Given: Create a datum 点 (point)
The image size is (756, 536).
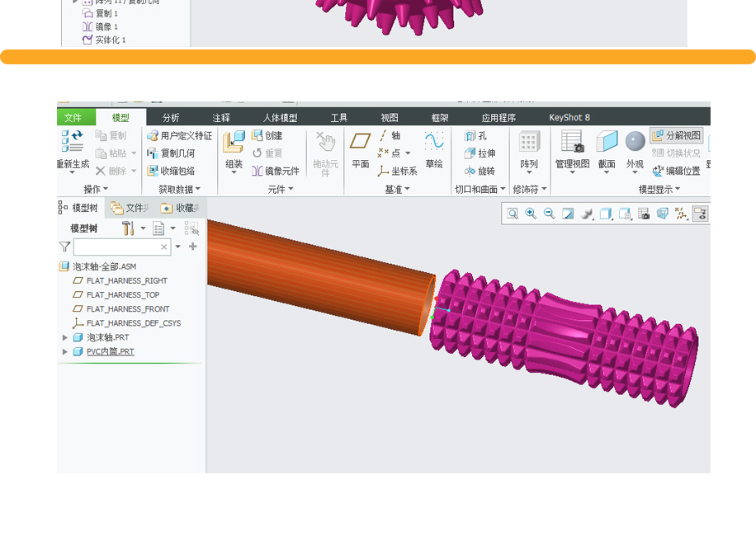Looking at the screenshot, I should (389, 153).
